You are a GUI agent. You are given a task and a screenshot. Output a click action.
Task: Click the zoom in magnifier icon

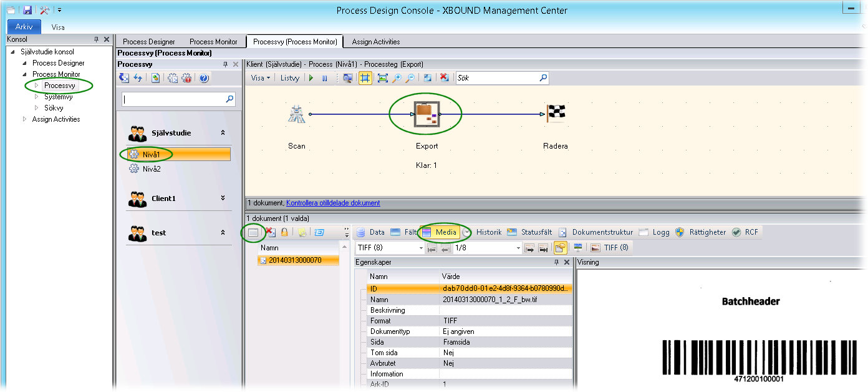(397, 78)
